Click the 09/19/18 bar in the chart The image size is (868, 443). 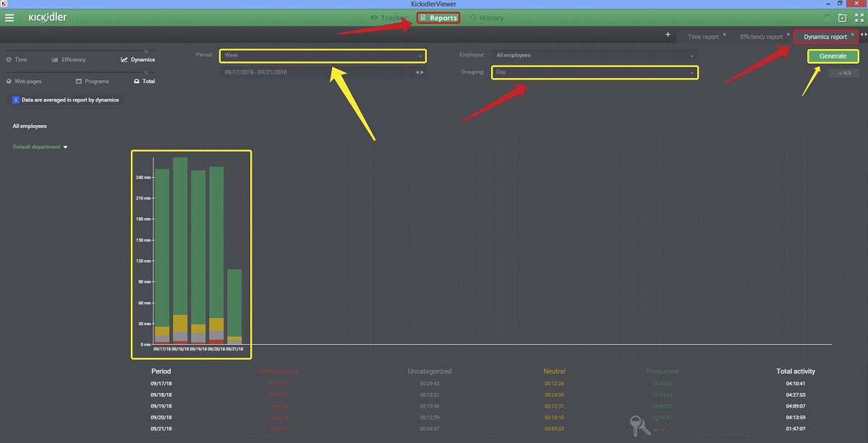[x=198, y=257]
